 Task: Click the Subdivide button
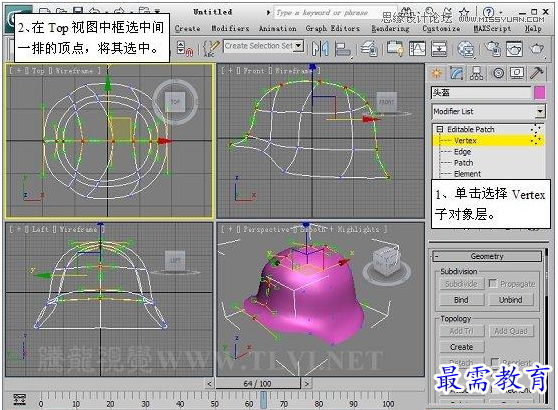coord(461,284)
